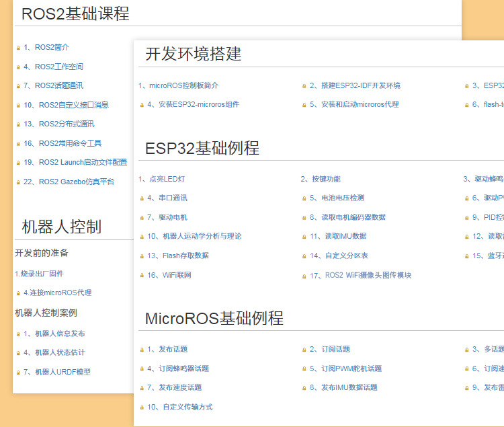The width and height of the screenshot is (504, 427).
Task: Click lock icon beside '10、自定义传输方式'
Action: [x=142, y=407]
